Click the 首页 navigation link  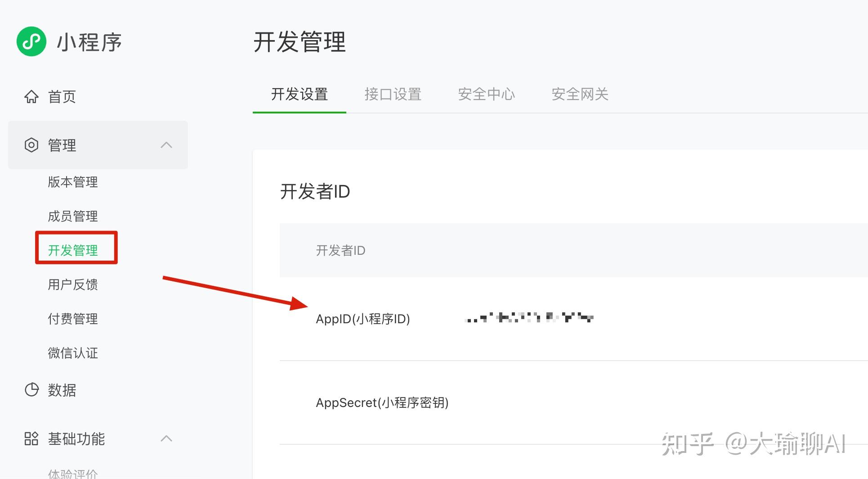pos(62,96)
